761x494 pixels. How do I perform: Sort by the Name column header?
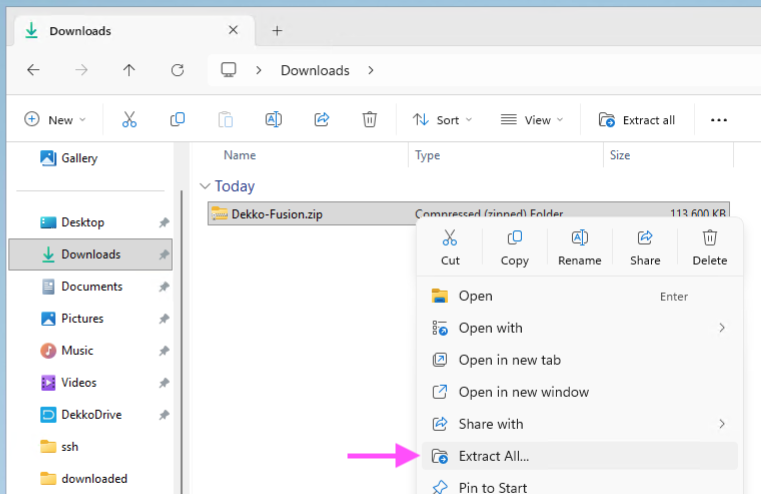[x=239, y=155]
